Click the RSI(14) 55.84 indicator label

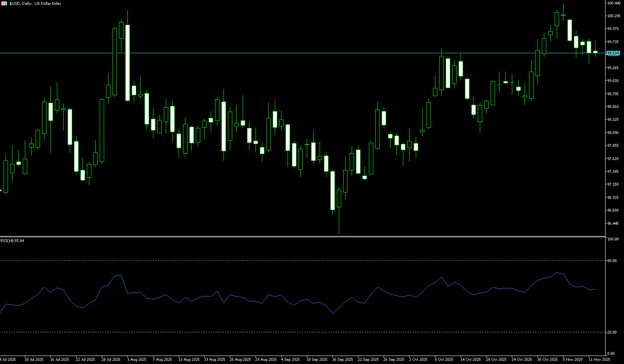pyautogui.click(x=12, y=241)
